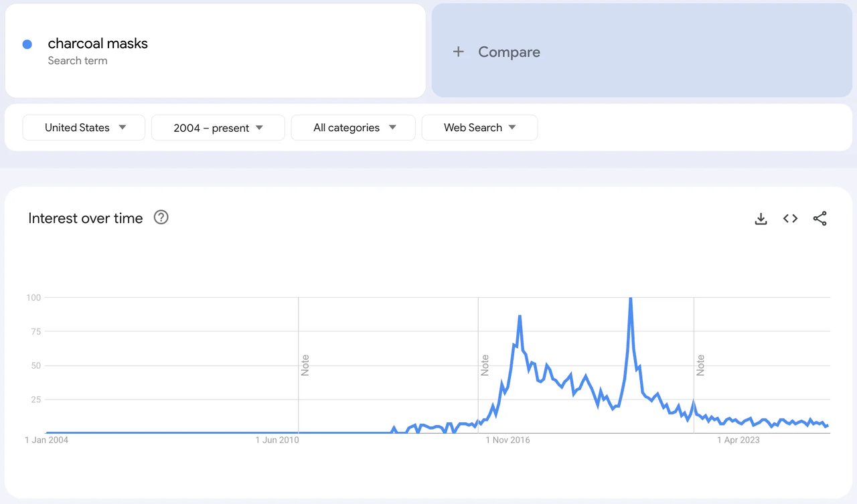The height and width of the screenshot is (504, 857).
Task: Share the interest over time chart
Action: tap(820, 219)
